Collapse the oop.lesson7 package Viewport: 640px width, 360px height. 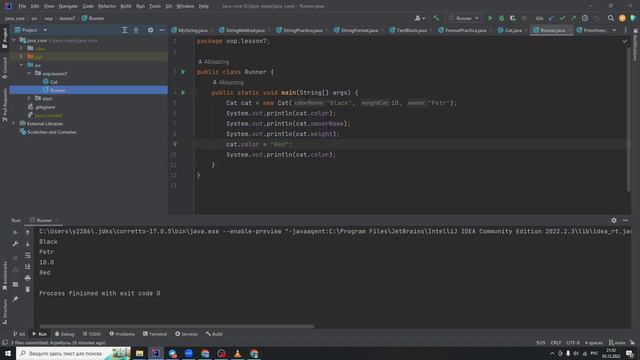[29, 73]
